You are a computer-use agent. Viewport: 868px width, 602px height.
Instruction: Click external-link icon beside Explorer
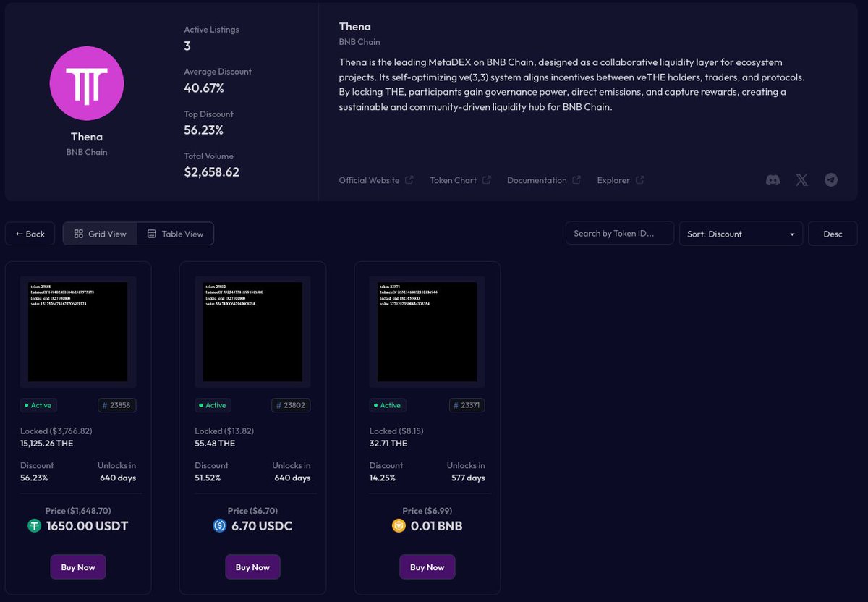(640, 180)
